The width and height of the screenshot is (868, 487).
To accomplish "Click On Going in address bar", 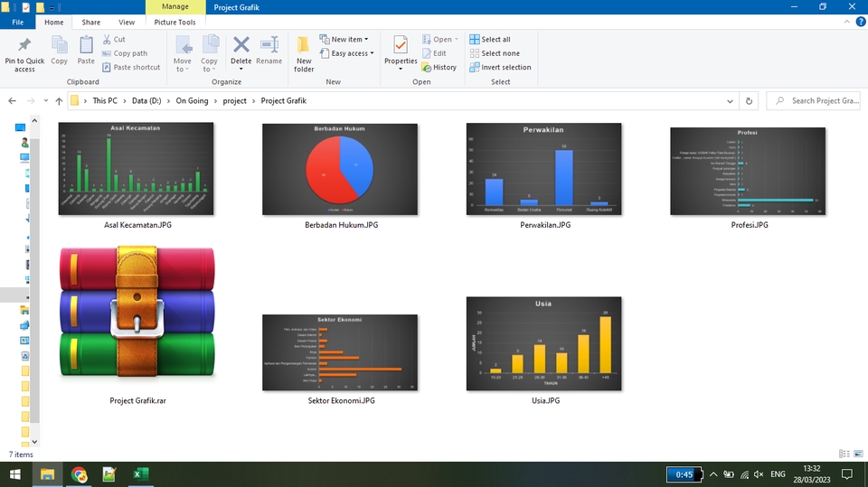I will click(192, 100).
